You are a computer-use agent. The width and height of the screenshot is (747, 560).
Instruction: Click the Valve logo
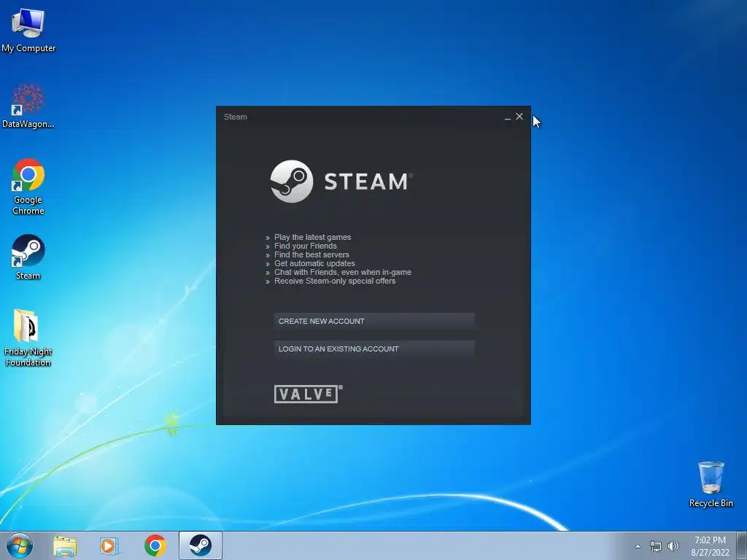coord(309,394)
